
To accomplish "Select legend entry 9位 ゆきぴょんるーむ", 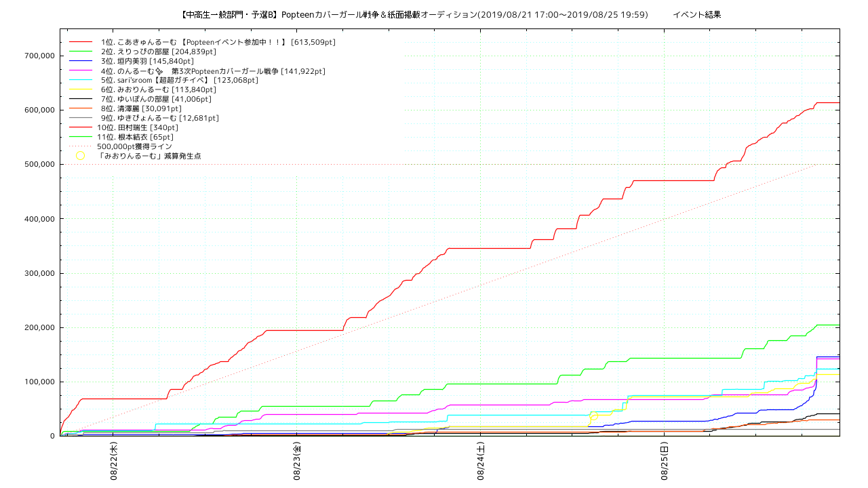I will (159, 118).
